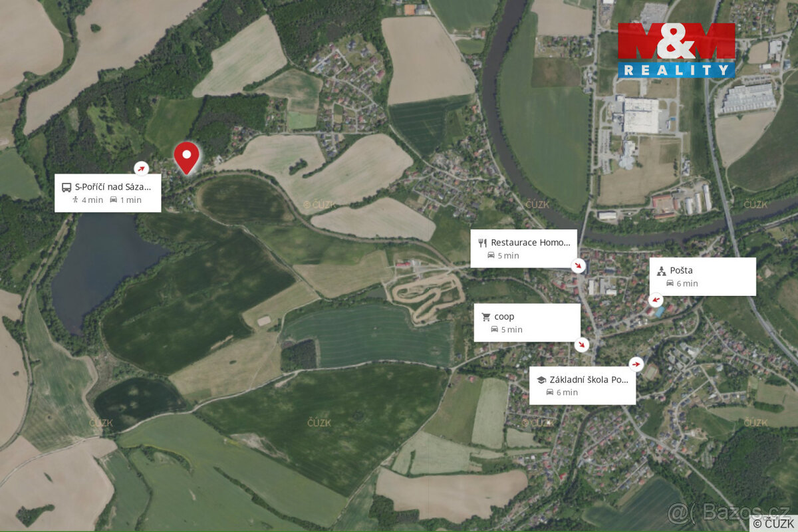
Task: Click the bus icon in S-Poříčí card
Action: tap(66, 187)
